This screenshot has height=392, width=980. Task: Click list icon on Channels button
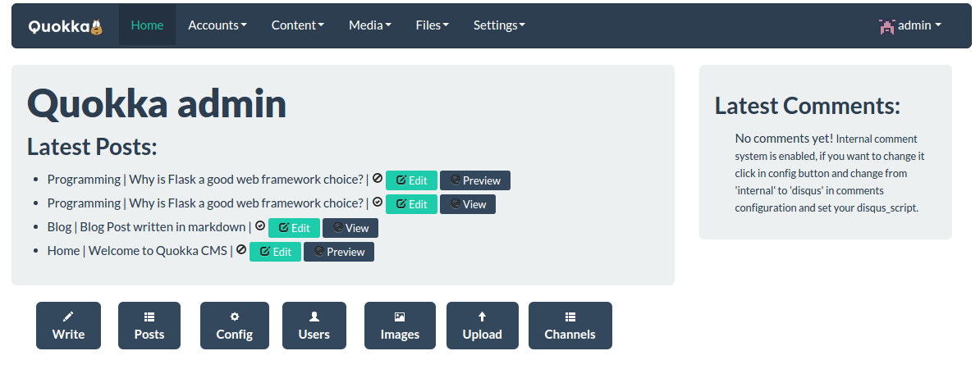570,317
